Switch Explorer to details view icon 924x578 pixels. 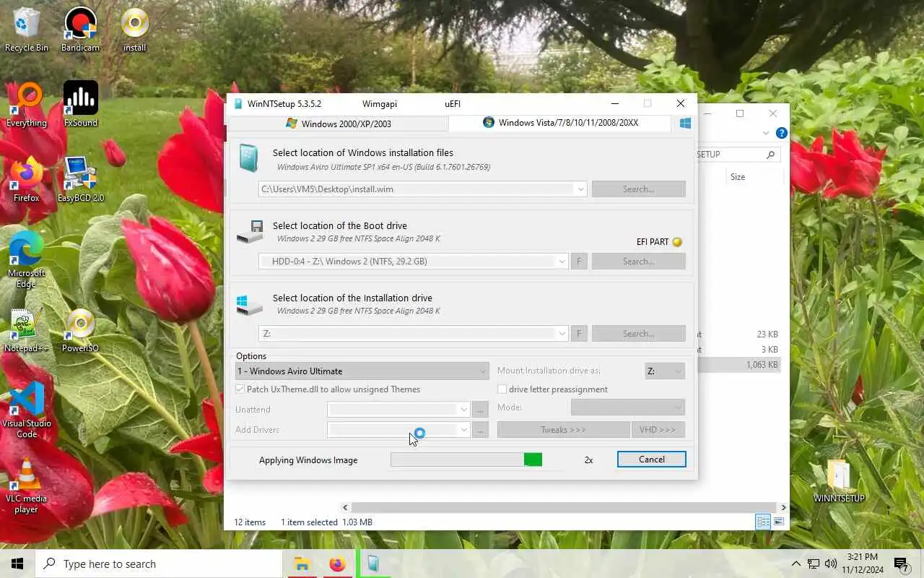763,522
